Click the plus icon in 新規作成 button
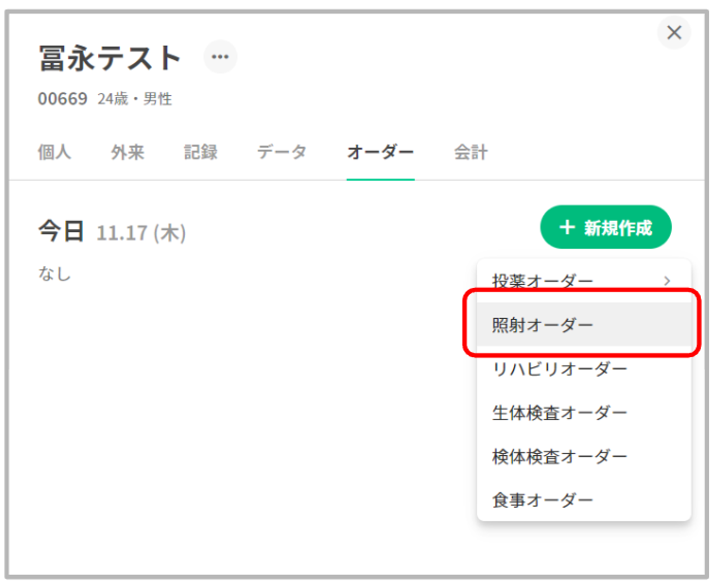This screenshot has width=713, height=588. coord(567,227)
